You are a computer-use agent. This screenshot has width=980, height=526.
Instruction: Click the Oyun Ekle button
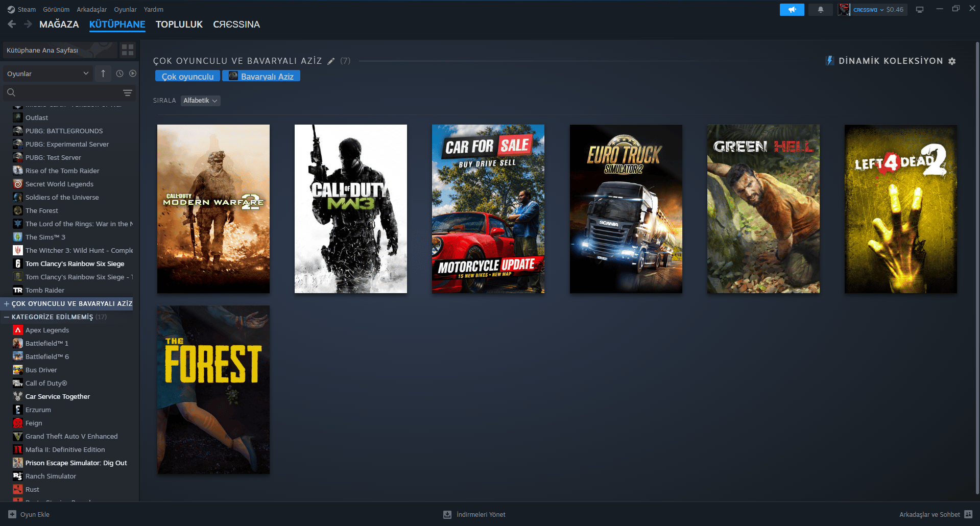tap(29, 514)
